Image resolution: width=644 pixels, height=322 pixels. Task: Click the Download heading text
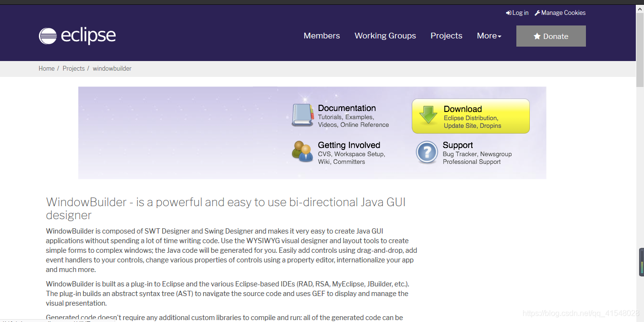[x=463, y=109]
